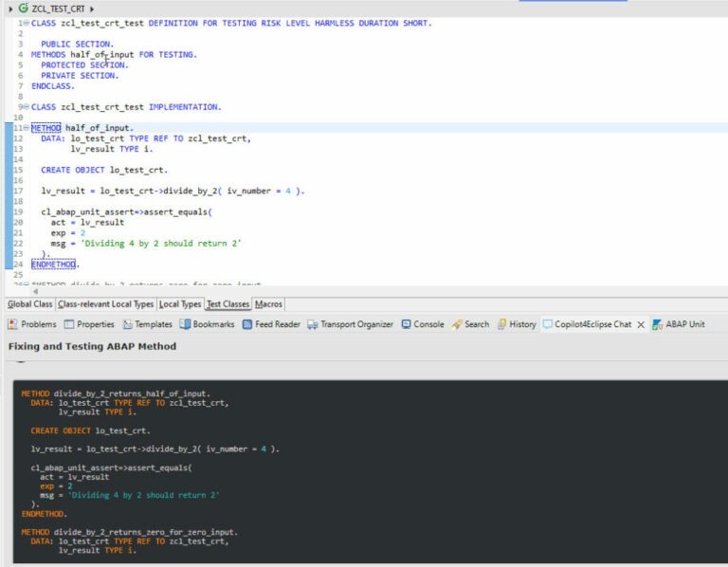This screenshot has width=728, height=567.
Task: Click 'PRIVATE SECTION.' on line 6
Action: pyautogui.click(x=80, y=75)
